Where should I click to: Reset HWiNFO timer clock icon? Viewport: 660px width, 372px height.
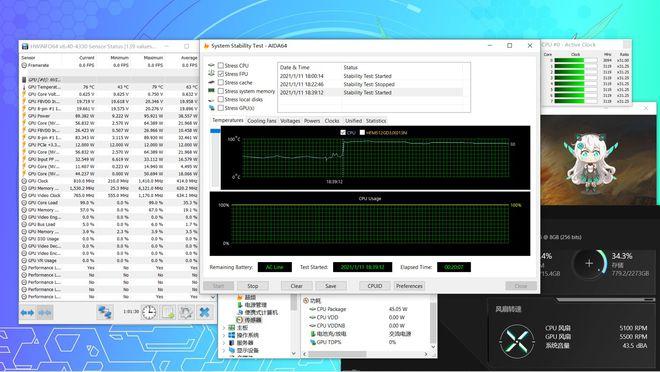point(149,312)
